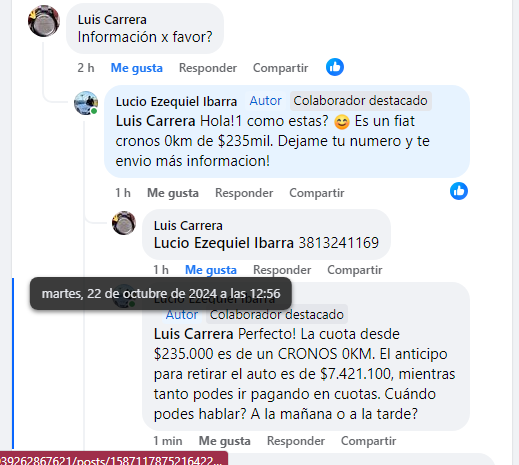Click 'Responder' under the fiat cronos reply
The width and height of the screenshot is (519, 465).
tap(244, 193)
